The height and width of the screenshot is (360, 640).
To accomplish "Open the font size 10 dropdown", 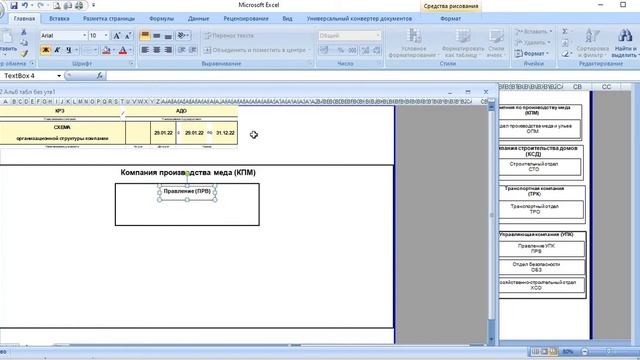I will pyautogui.click(x=106, y=36).
